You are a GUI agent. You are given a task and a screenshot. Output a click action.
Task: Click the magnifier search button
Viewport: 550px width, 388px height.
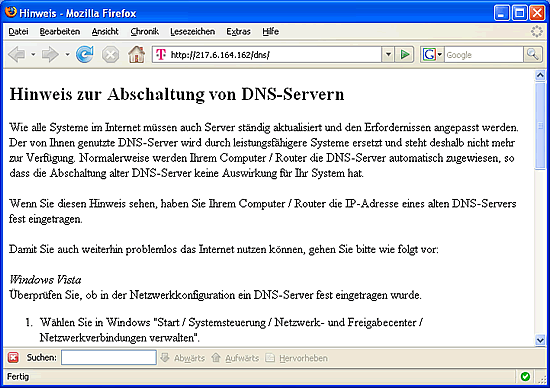click(x=532, y=55)
